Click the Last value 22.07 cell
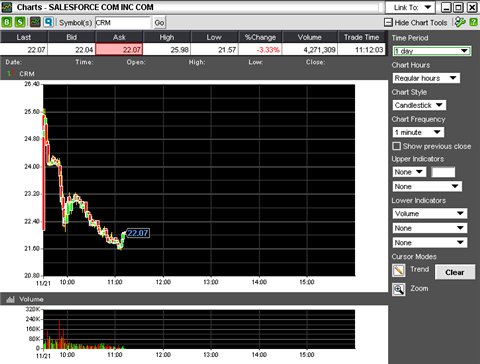 click(x=24, y=49)
